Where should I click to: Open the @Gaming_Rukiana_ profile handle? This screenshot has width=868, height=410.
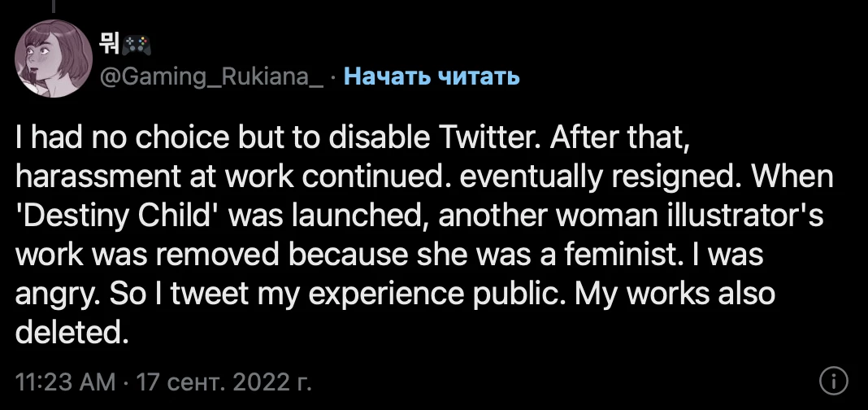tap(211, 77)
